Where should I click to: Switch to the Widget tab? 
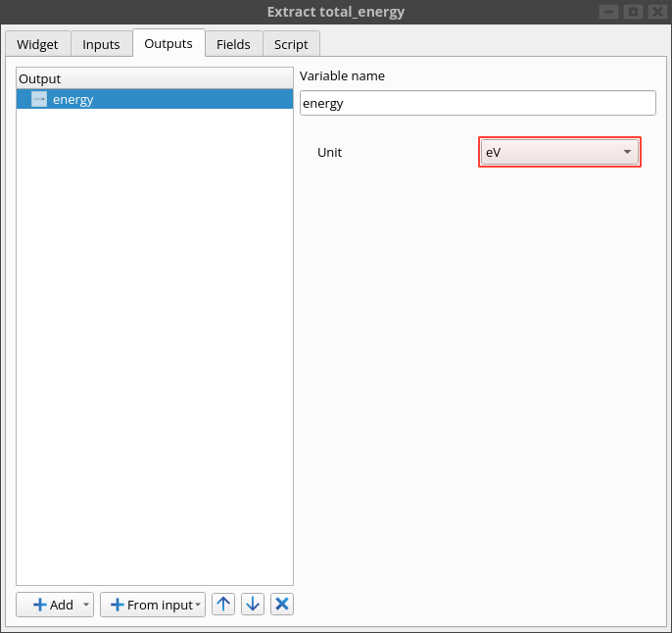pos(37,44)
